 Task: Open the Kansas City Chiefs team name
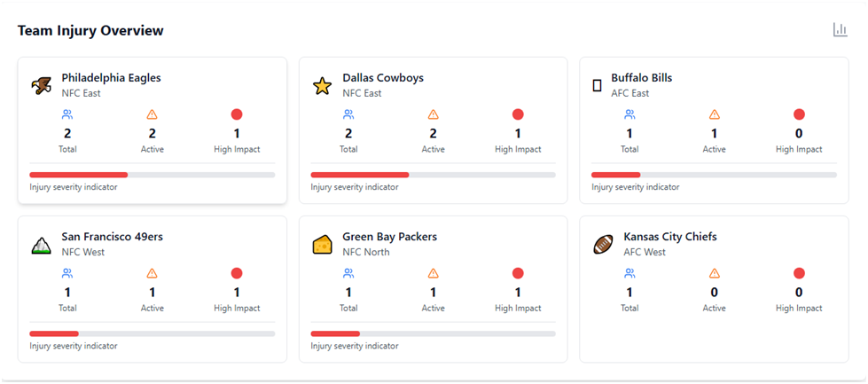tap(670, 237)
